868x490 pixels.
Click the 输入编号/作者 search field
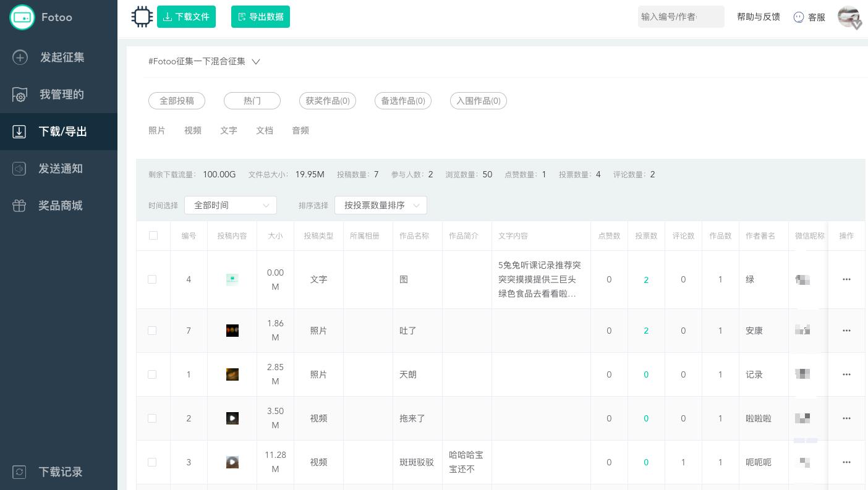[x=681, y=17]
